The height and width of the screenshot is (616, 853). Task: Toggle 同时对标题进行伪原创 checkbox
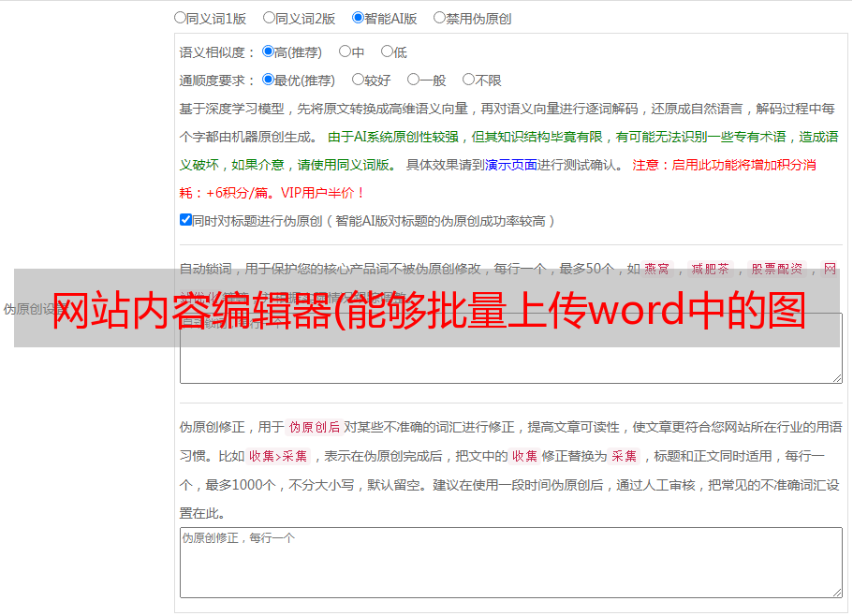185,220
